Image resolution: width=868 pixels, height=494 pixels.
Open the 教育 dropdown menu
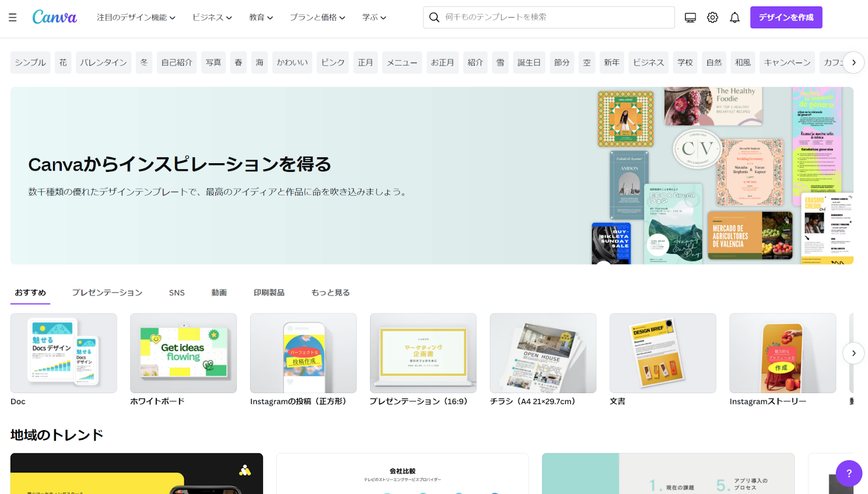tap(260, 17)
